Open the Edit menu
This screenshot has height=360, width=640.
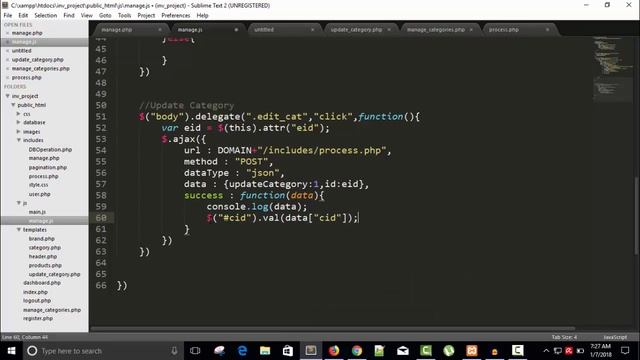[23, 16]
